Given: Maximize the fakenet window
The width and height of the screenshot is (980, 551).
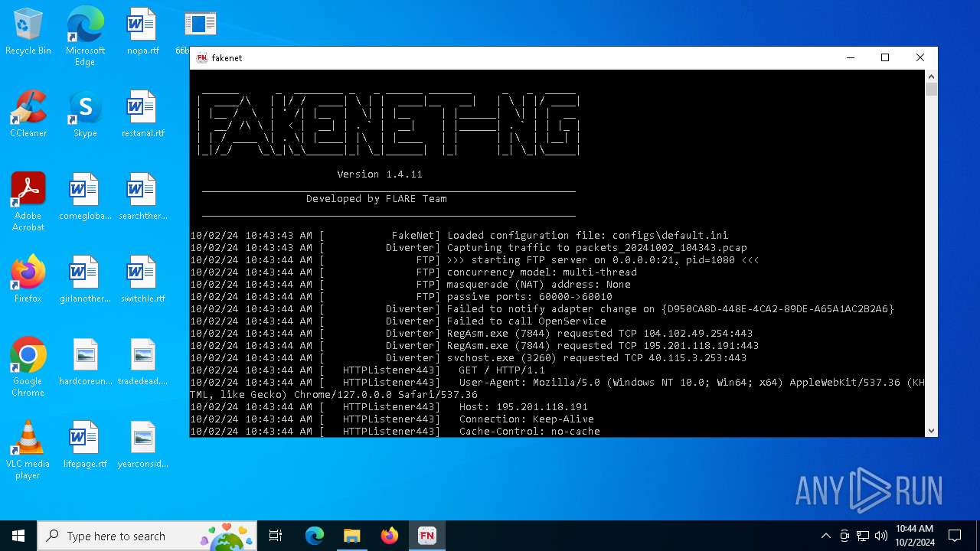Looking at the screenshot, I should click(885, 57).
